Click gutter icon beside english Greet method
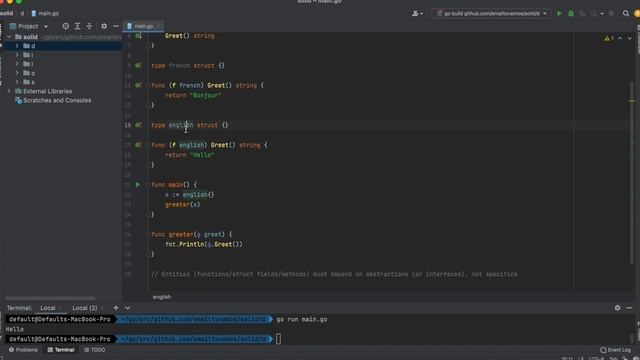 click(x=138, y=145)
